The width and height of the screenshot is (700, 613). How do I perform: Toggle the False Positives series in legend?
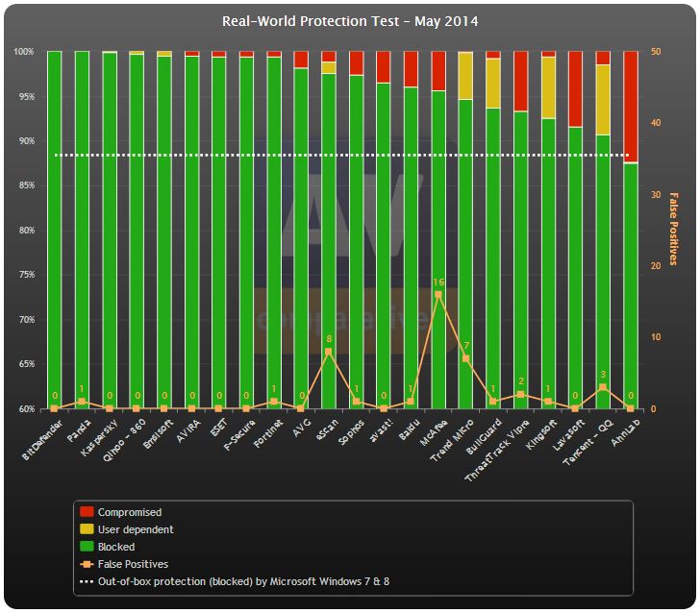133,564
